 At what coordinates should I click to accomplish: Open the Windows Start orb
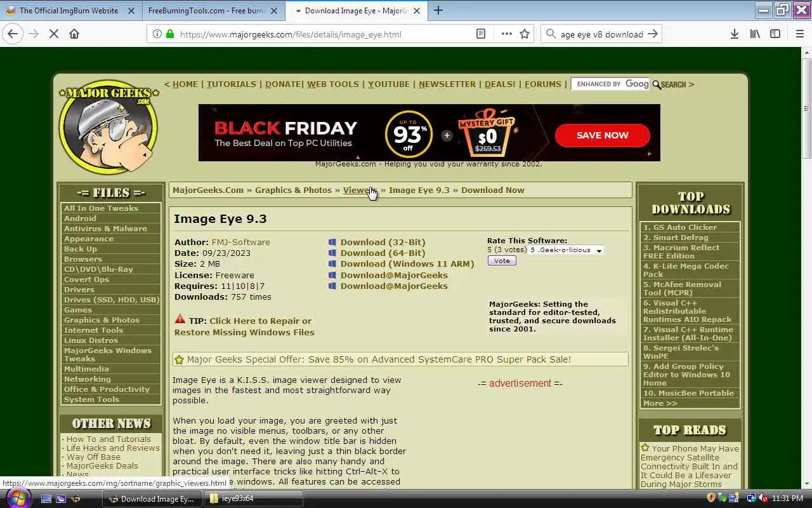click(x=17, y=498)
